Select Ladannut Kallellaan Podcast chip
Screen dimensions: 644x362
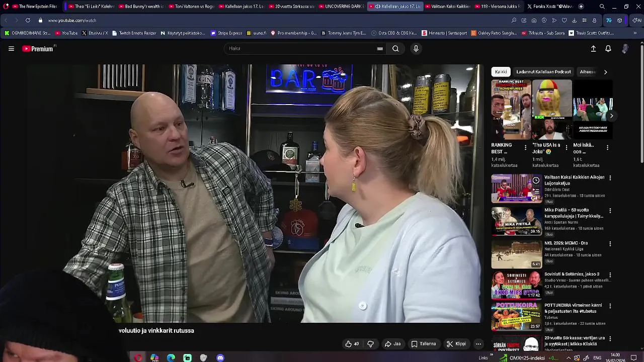(543, 72)
